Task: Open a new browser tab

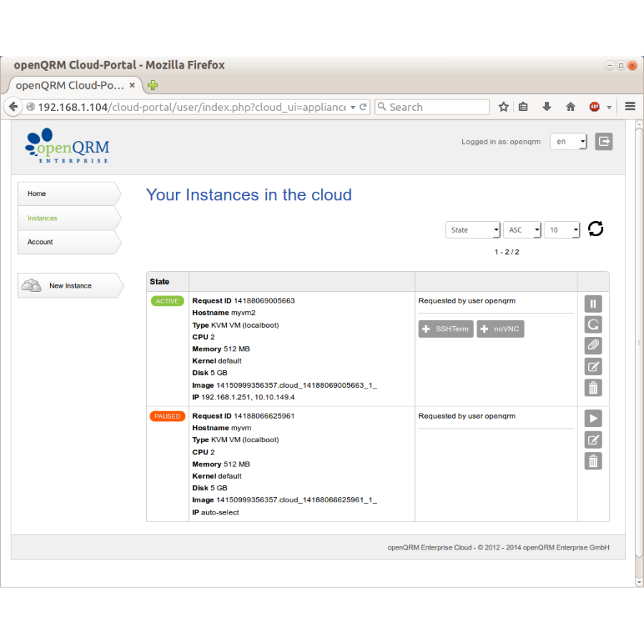Action: pos(153,85)
